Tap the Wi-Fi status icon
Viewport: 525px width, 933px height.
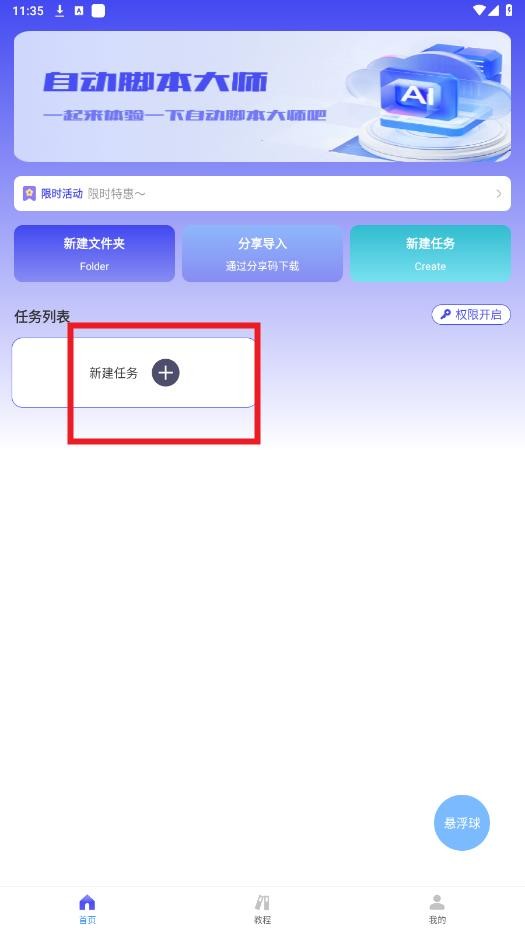click(479, 10)
